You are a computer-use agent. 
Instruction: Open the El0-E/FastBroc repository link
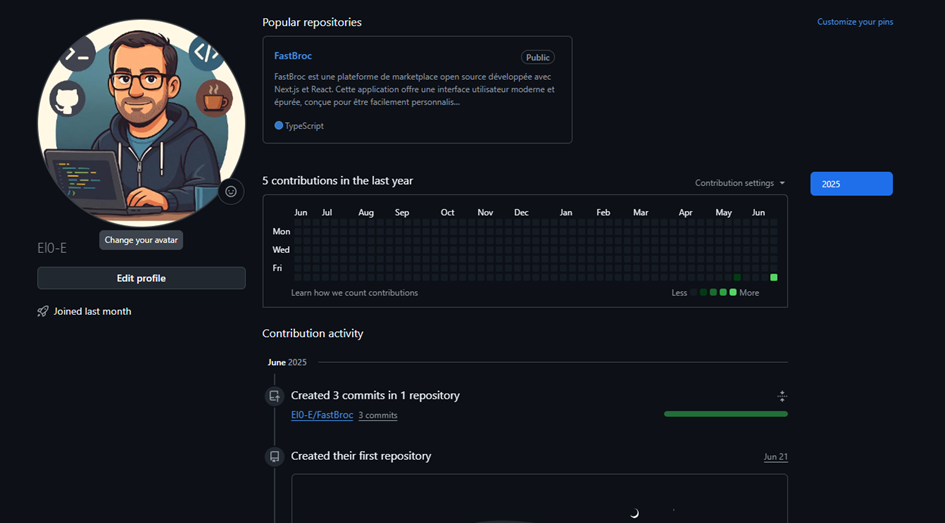321,415
